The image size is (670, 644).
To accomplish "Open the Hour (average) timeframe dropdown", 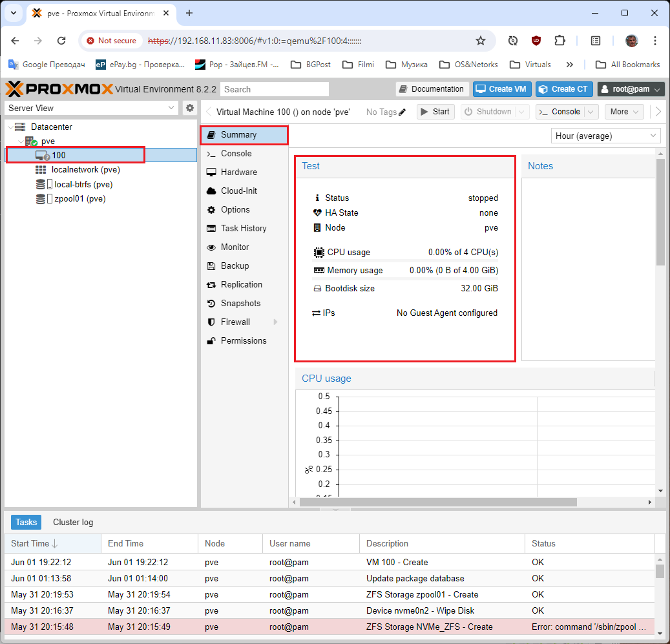I will (x=605, y=136).
